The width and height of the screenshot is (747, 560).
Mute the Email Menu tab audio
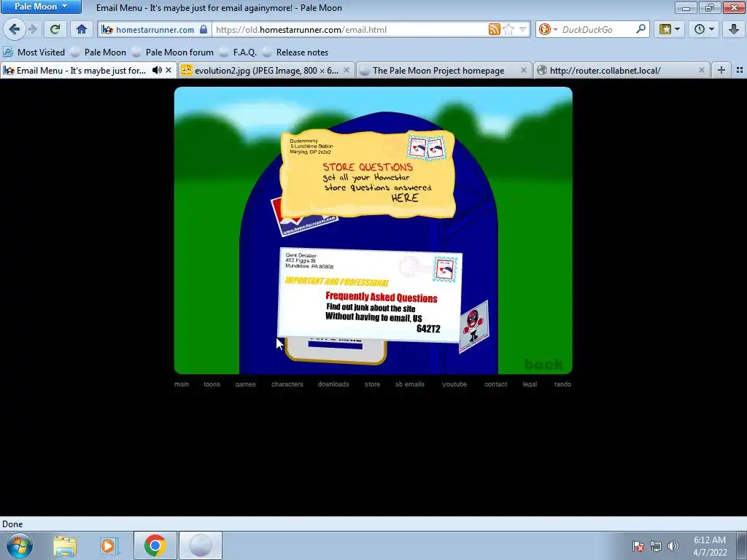(x=157, y=71)
